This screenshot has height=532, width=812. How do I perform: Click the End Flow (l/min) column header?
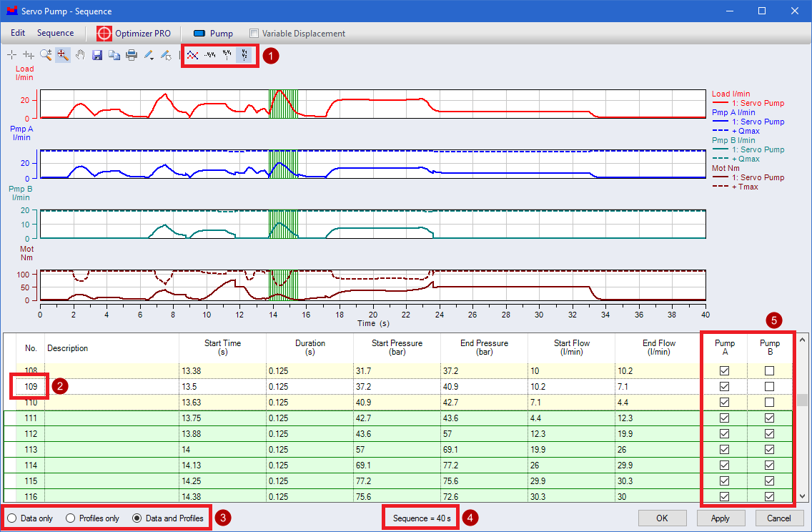tap(659, 348)
